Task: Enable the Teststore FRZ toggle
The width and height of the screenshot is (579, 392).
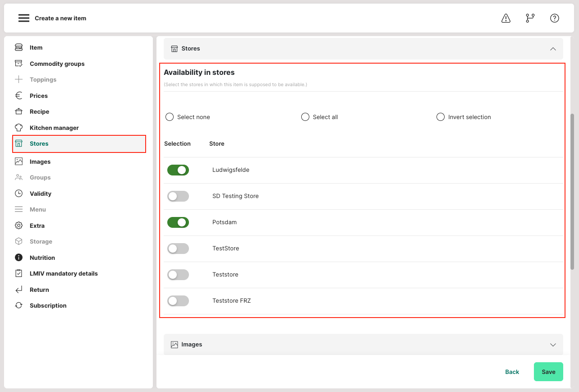Action: click(x=178, y=301)
